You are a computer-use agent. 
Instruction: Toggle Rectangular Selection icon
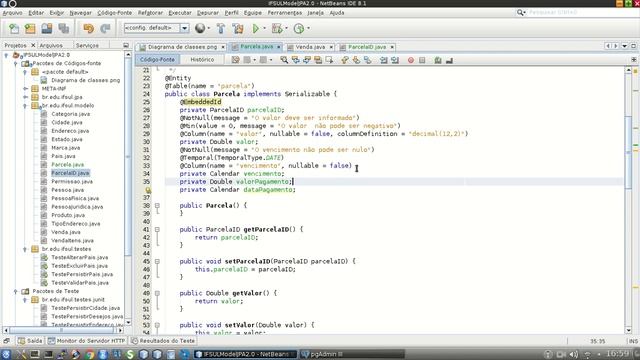pyautogui.click(x=329, y=60)
